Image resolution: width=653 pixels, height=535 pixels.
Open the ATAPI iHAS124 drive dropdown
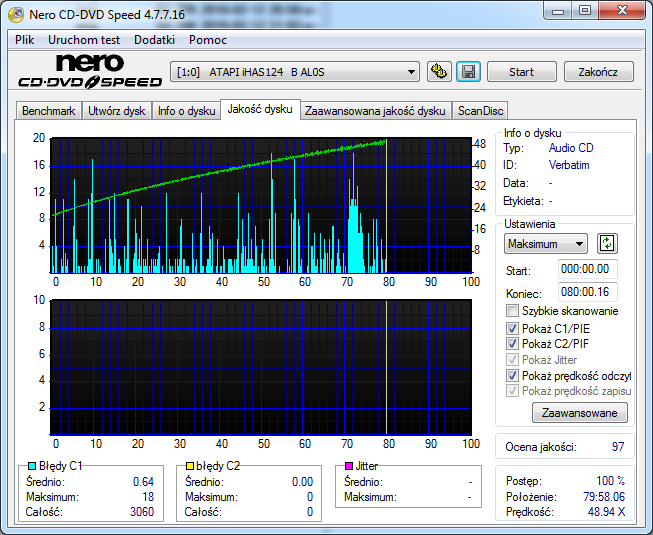click(x=295, y=72)
